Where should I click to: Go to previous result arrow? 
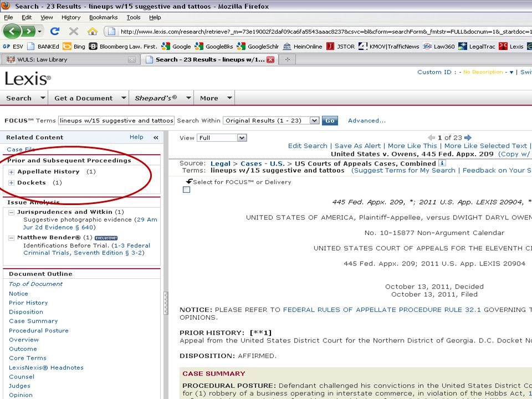[x=432, y=137]
